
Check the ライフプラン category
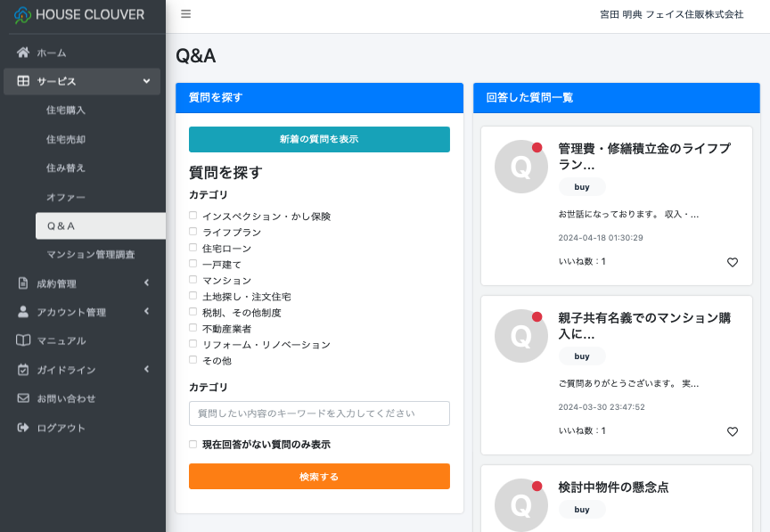(193, 232)
